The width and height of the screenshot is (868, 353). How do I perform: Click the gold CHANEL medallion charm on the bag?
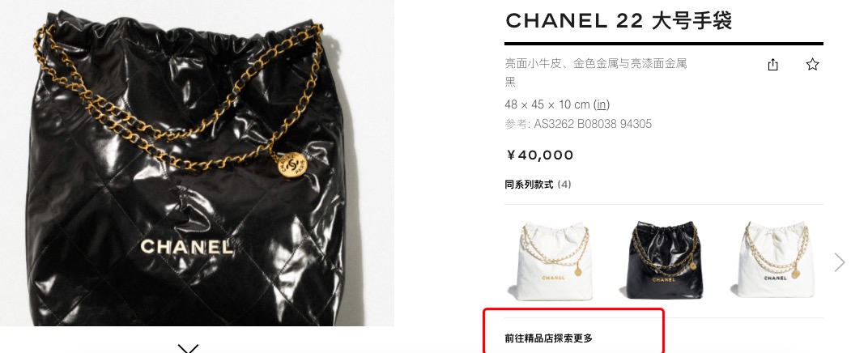coord(291,164)
